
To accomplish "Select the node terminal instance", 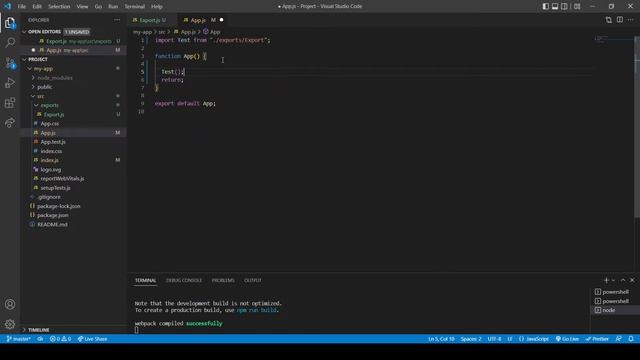I will point(615,310).
